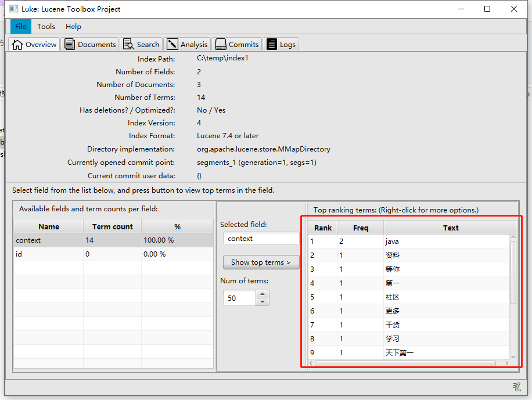Click the Lucene 7.4 or later value
This screenshot has width=532, height=400.
228,136
